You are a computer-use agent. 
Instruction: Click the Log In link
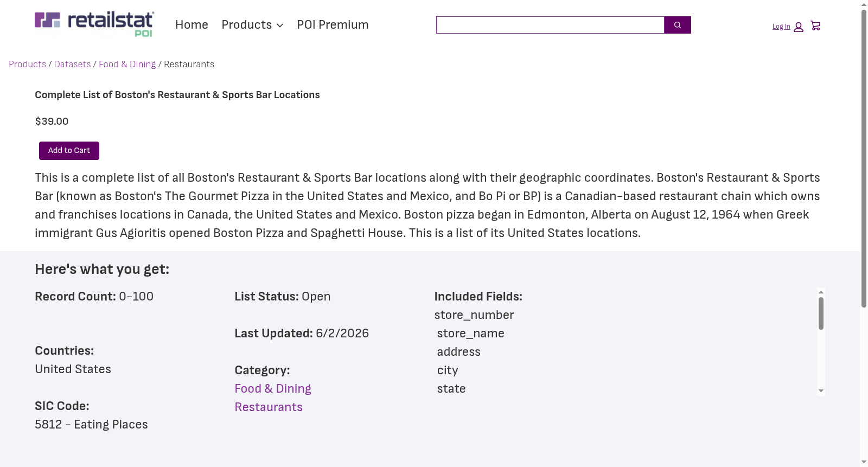(x=781, y=27)
